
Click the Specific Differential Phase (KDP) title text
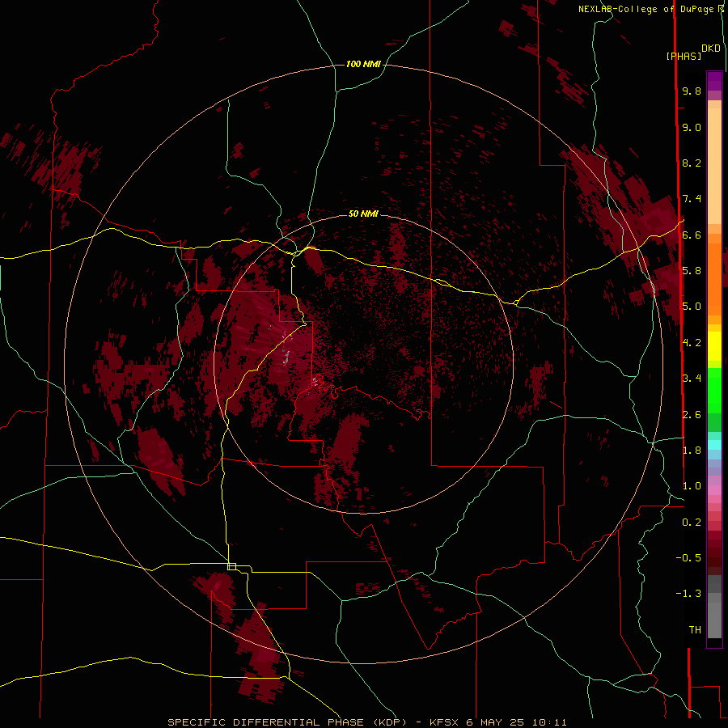point(289,722)
